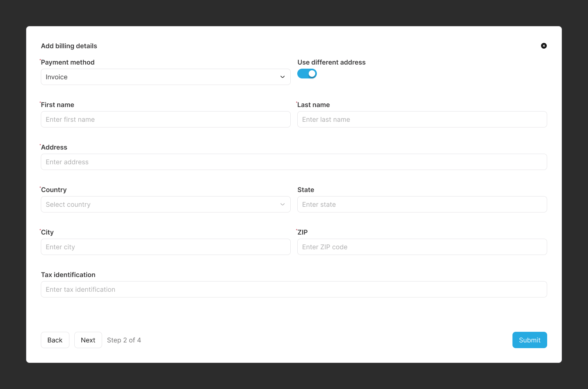This screenshot has height=389, width=588.
Task: Click the Payment method dropdown chevron
Action: [x=282, y=76]
